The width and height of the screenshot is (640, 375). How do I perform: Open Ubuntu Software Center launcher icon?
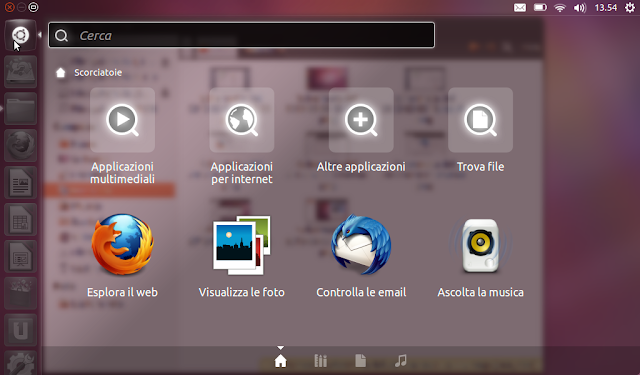(20, 293)
